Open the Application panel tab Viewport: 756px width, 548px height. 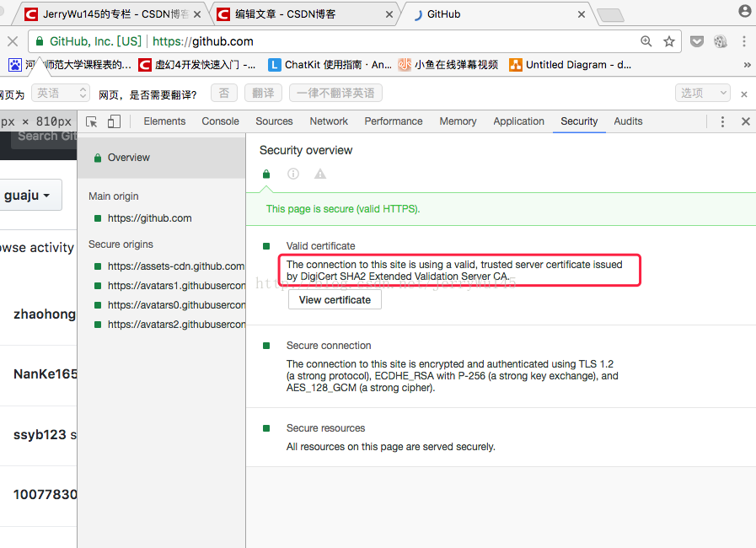coord(519,121)
